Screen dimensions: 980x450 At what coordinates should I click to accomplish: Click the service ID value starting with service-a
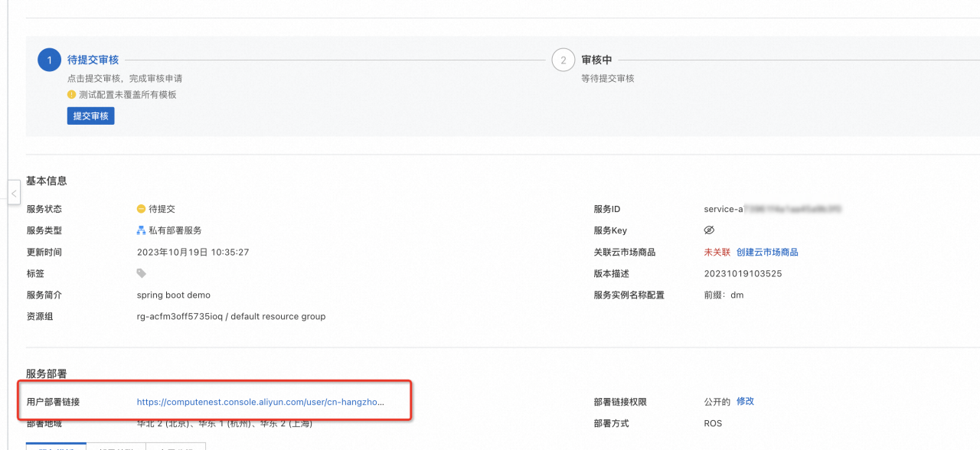[773, 209]
